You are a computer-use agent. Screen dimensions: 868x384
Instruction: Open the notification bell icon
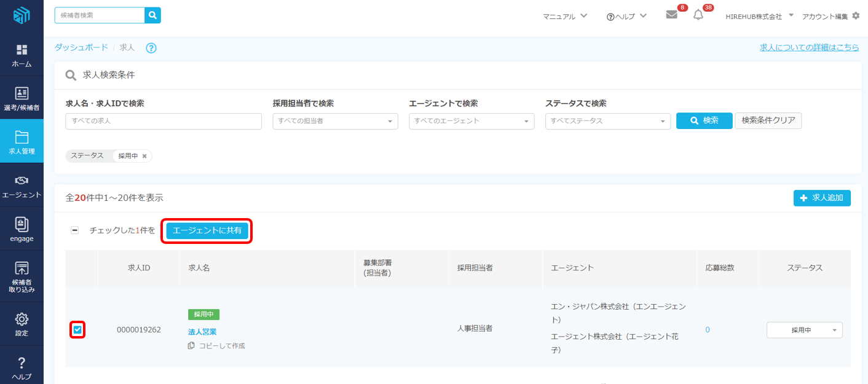[x=698, y=15]
